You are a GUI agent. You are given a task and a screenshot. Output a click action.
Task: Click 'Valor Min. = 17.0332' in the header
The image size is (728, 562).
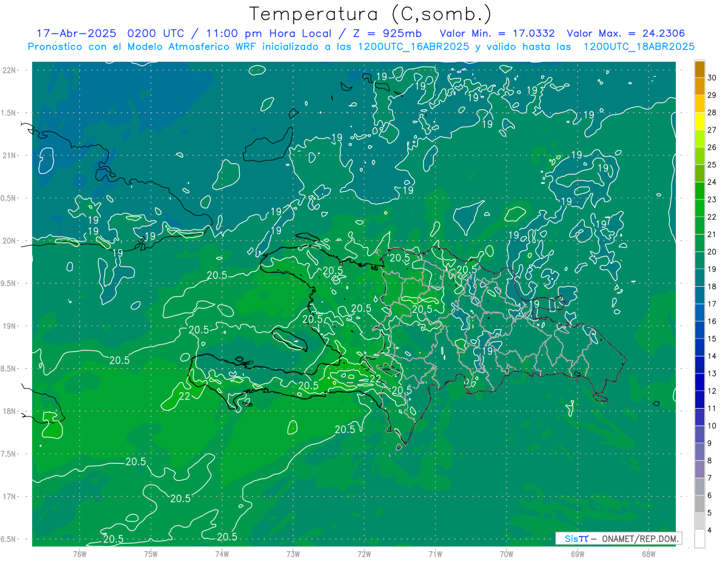tap(497, 33)
